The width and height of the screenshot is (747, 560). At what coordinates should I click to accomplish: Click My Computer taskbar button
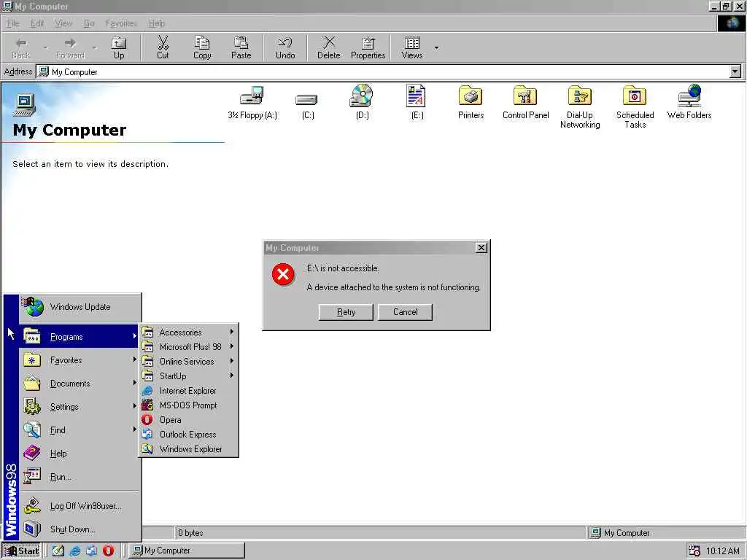[x=187, y=551]
